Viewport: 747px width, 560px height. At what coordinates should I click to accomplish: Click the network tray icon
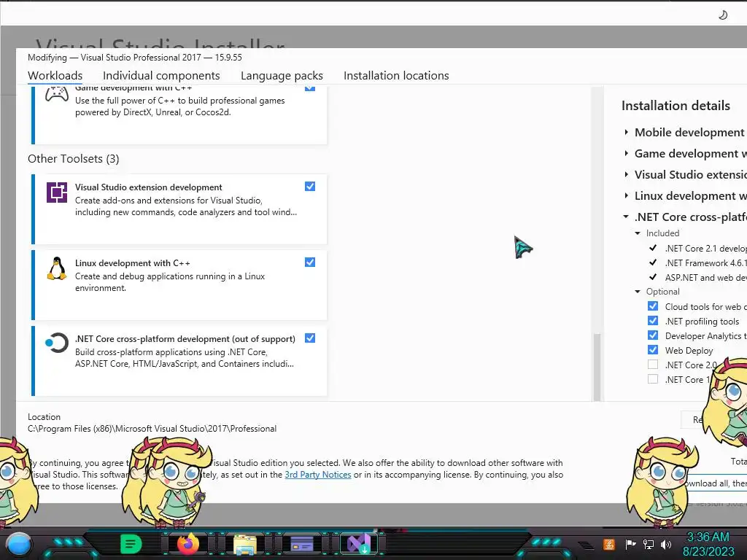tap(649, 544)
